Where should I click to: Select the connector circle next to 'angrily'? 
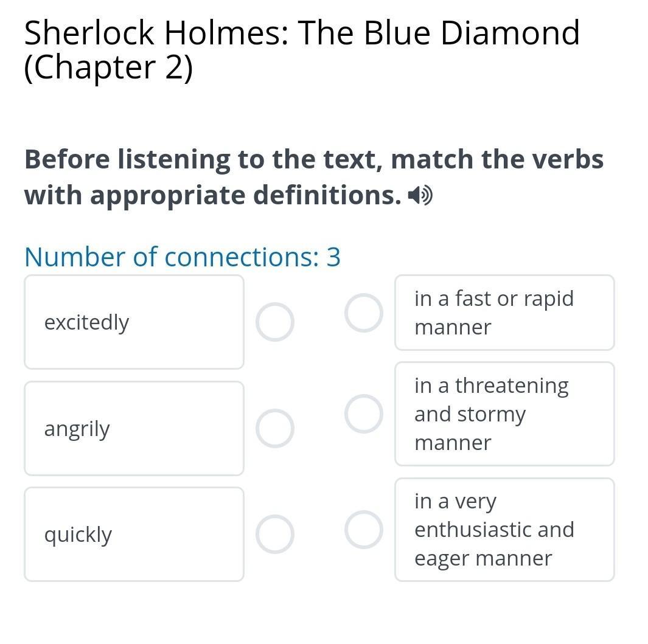(x=274, y=428)
